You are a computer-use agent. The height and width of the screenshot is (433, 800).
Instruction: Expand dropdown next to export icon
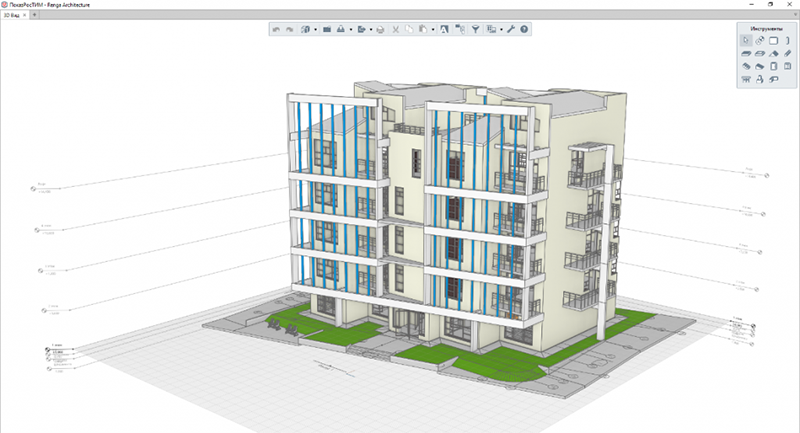point(370,30)
